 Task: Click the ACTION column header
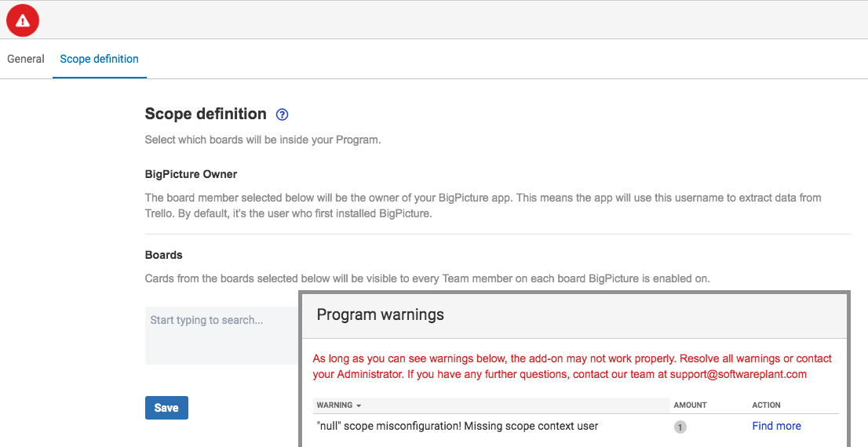(x=766, y=405)
